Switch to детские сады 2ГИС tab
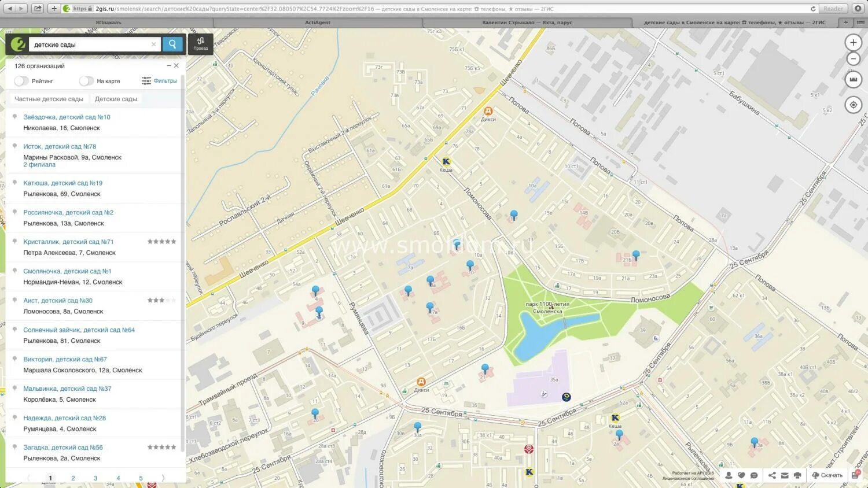The height and width of the screenshot is (488, 868). coord(735,23)
